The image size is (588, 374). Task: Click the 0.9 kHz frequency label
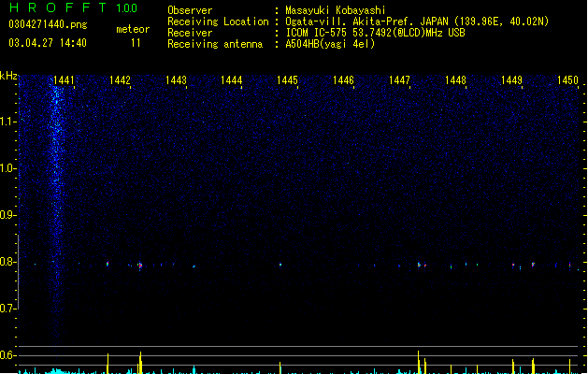pyautogui.click(x=7, y=215)
